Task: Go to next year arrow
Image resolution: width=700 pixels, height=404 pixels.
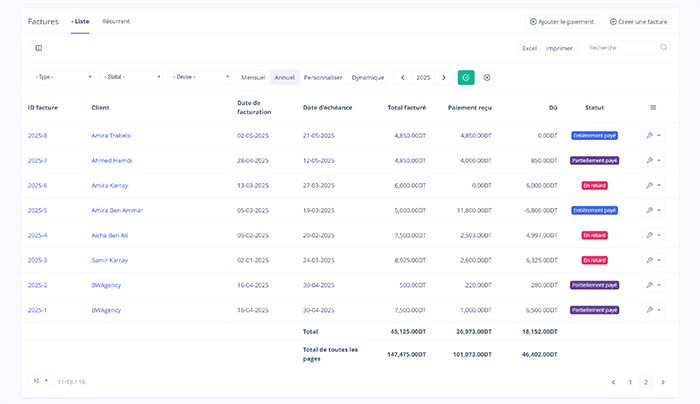Action: tap(444, 77)
